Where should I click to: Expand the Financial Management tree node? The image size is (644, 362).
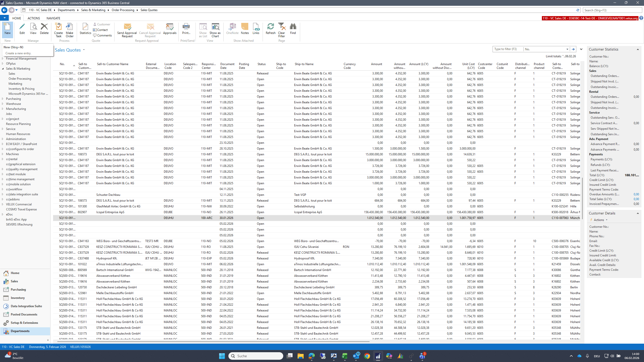(x=3, y=59)
